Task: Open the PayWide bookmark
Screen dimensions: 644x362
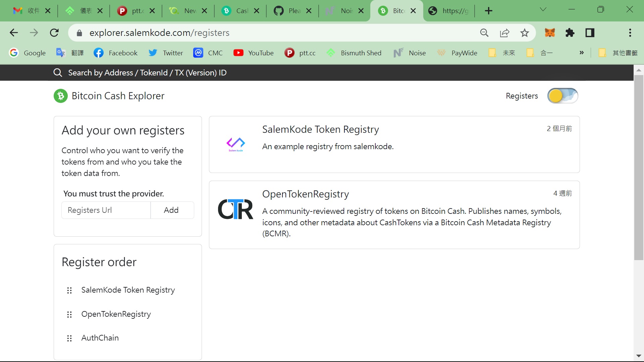Action: pos(457,53)
